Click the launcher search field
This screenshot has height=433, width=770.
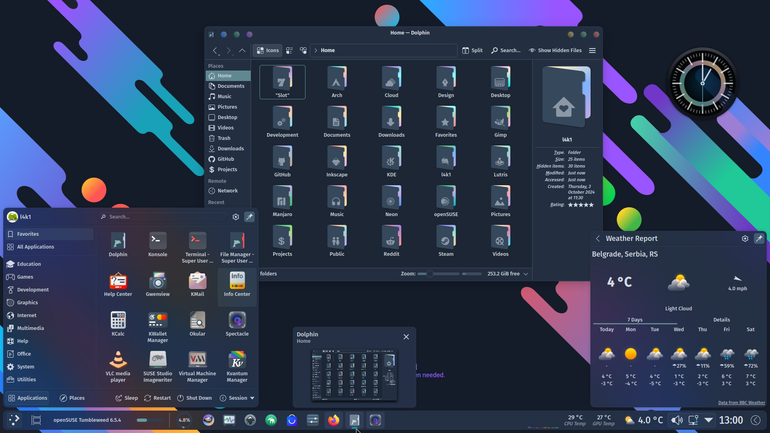163,216
